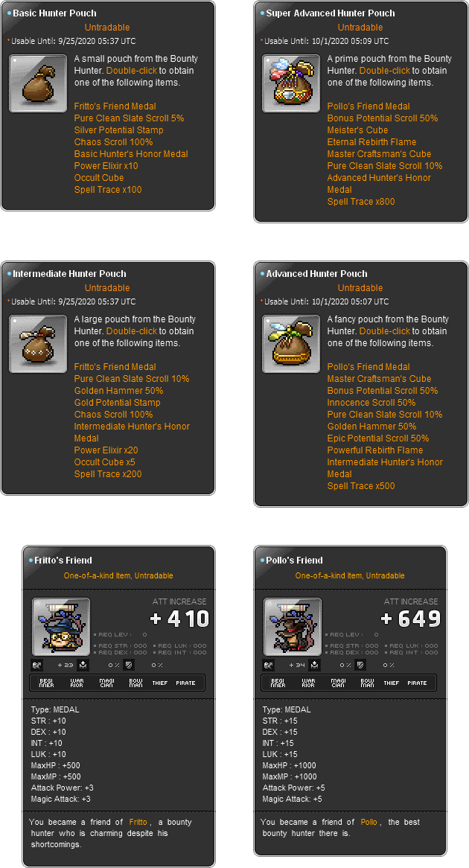Click the Basic Hunter Pouch bag icon
Viewport: 469px width, 868px height.
tap(38, 83)
